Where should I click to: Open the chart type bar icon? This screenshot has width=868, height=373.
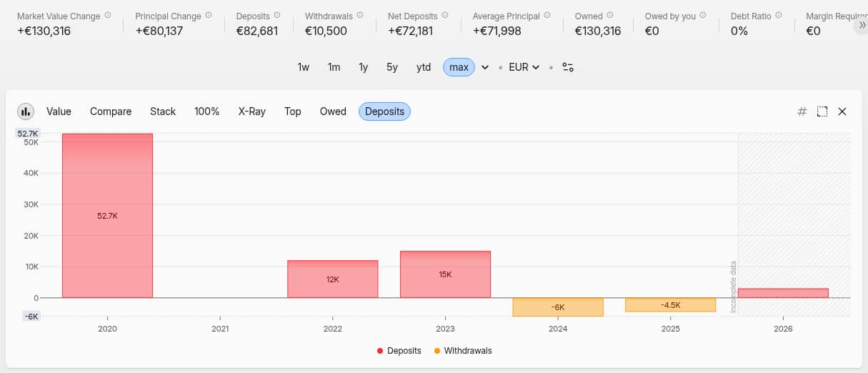click(x=26, y=111)
